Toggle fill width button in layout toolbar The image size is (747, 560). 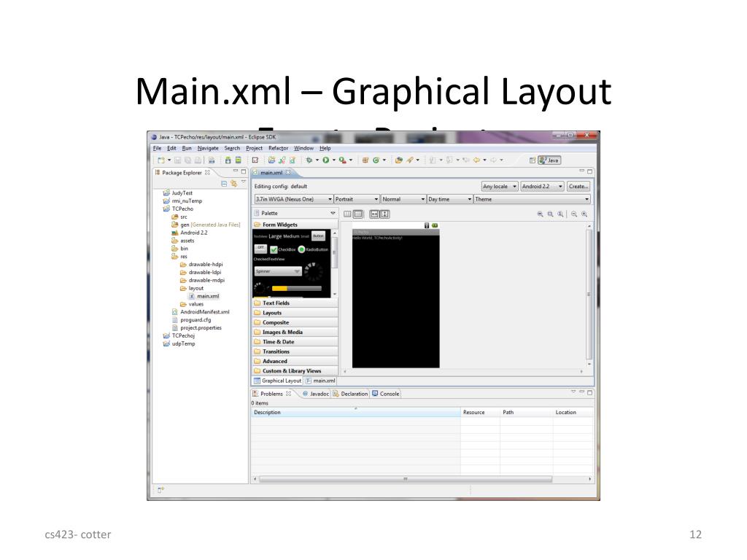pos(374,214)
